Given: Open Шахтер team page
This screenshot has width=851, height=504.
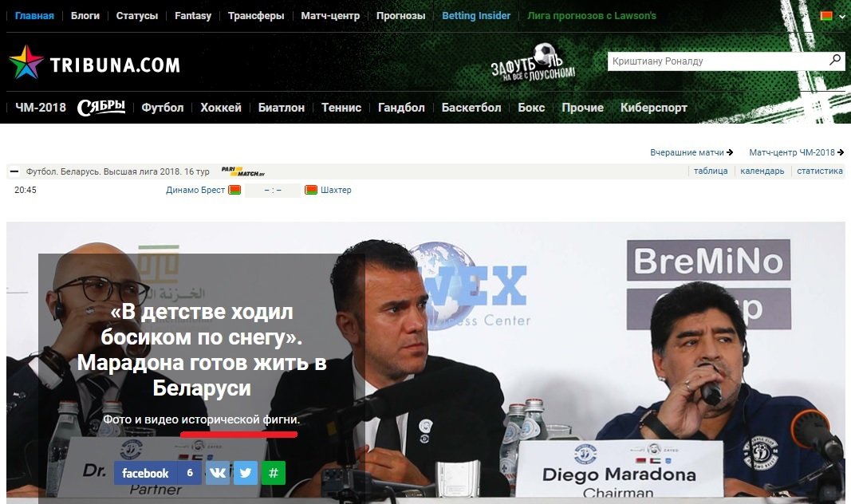Looking at the screenshot, I should pyautogui.click(x=336, y=190).
